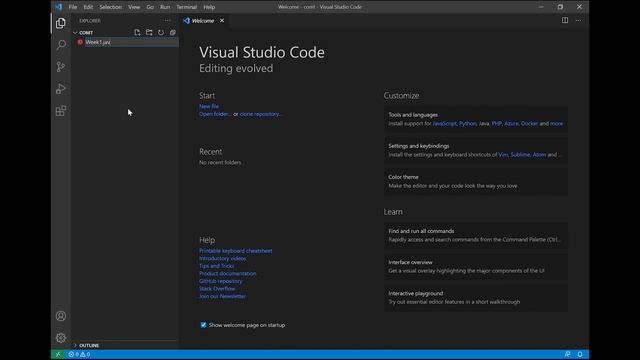
Task: Click the New file link
Action: point(209,106)
